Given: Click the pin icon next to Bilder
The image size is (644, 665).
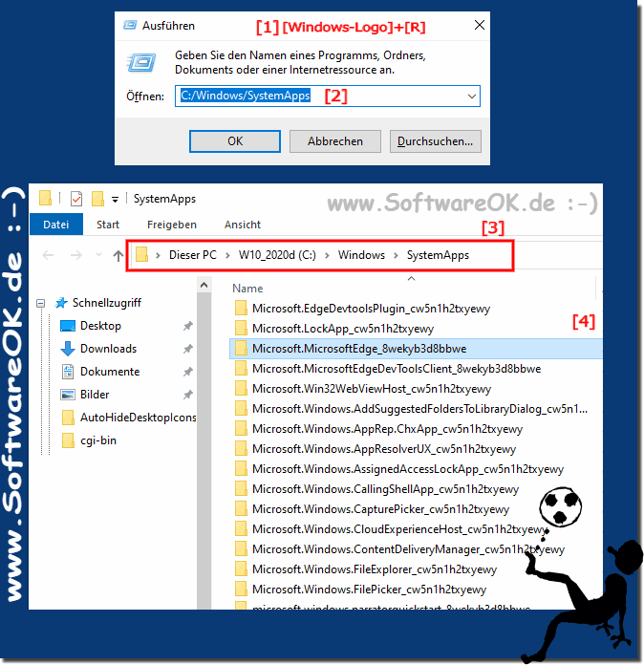Looking at the screenshot, I should (x=187, y=395).
